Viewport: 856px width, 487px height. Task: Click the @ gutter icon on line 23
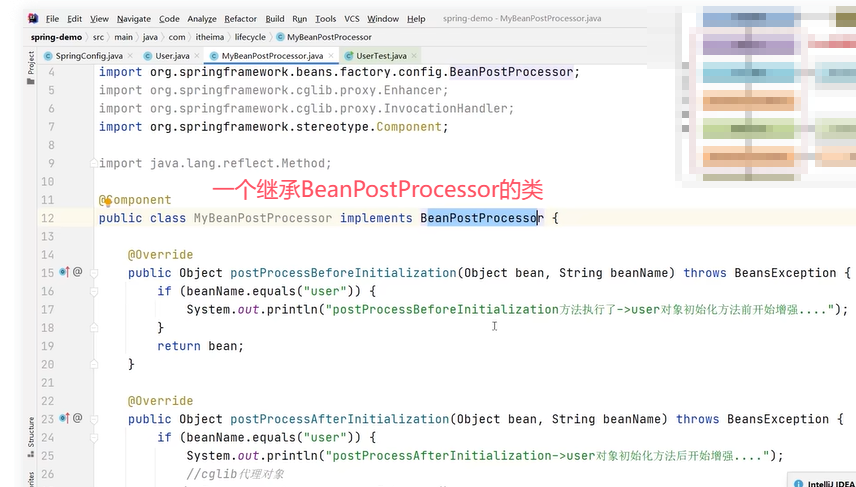78,418
